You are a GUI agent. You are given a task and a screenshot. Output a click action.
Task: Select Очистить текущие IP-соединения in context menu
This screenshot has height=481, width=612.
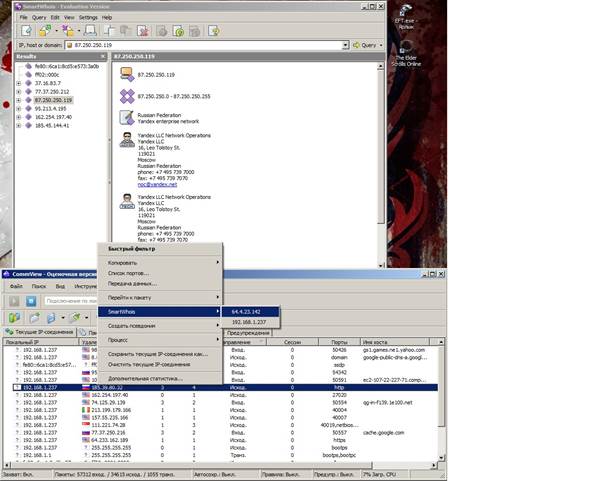(160, 364)
